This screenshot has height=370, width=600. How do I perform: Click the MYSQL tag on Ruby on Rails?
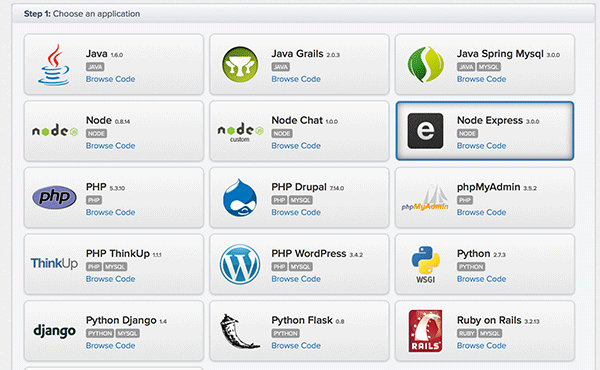coord(489,333)
